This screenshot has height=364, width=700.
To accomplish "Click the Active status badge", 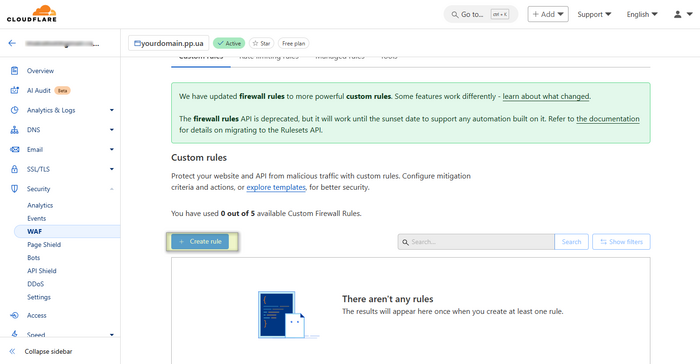I will 229,43.
